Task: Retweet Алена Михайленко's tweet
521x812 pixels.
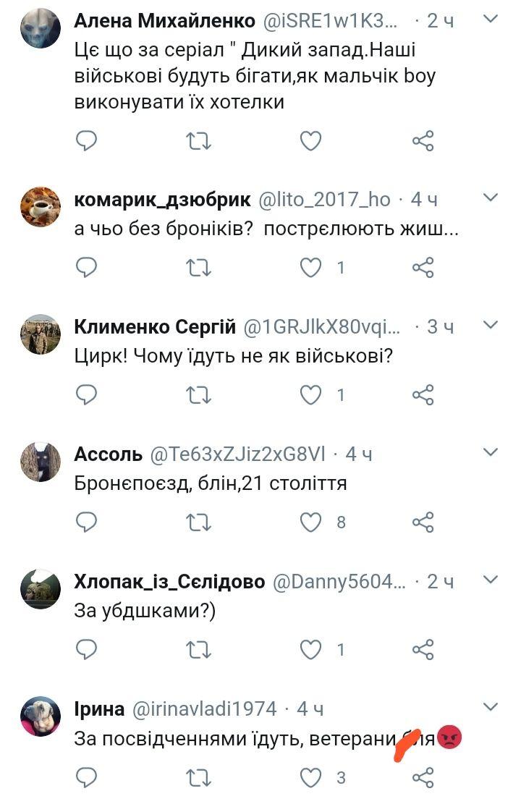Action: point(198,140)
